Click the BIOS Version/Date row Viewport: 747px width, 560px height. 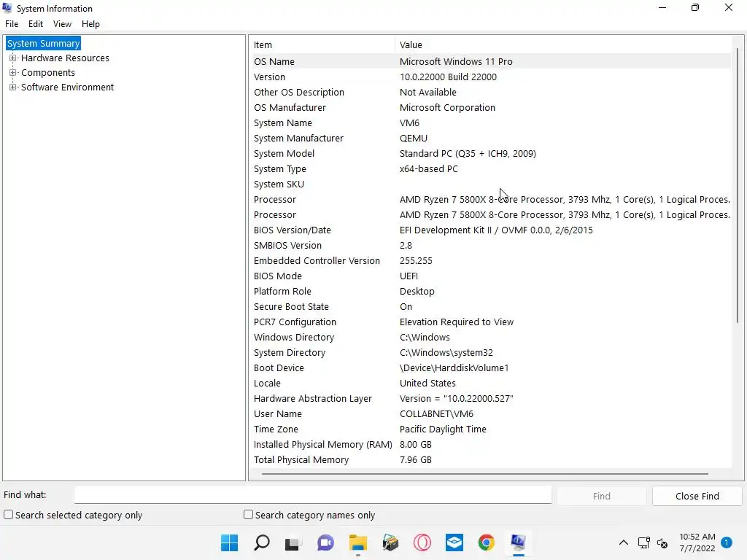[491, 230]
